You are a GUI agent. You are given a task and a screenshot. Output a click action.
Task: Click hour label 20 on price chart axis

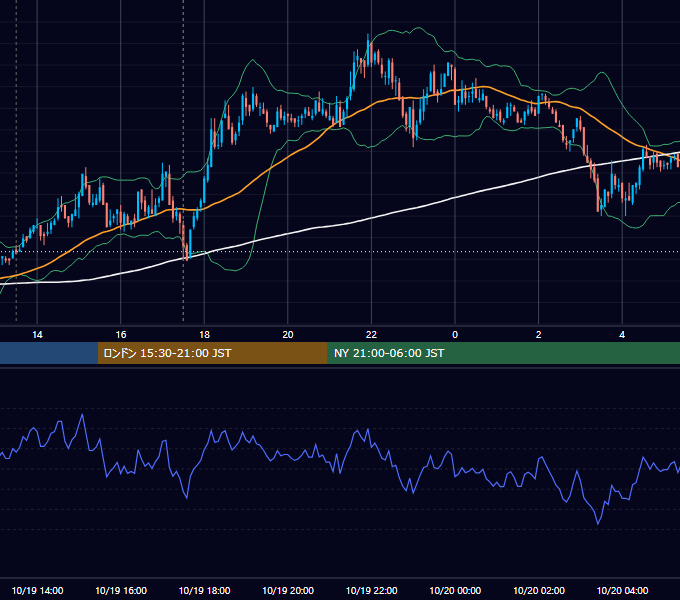coord(288,335)
